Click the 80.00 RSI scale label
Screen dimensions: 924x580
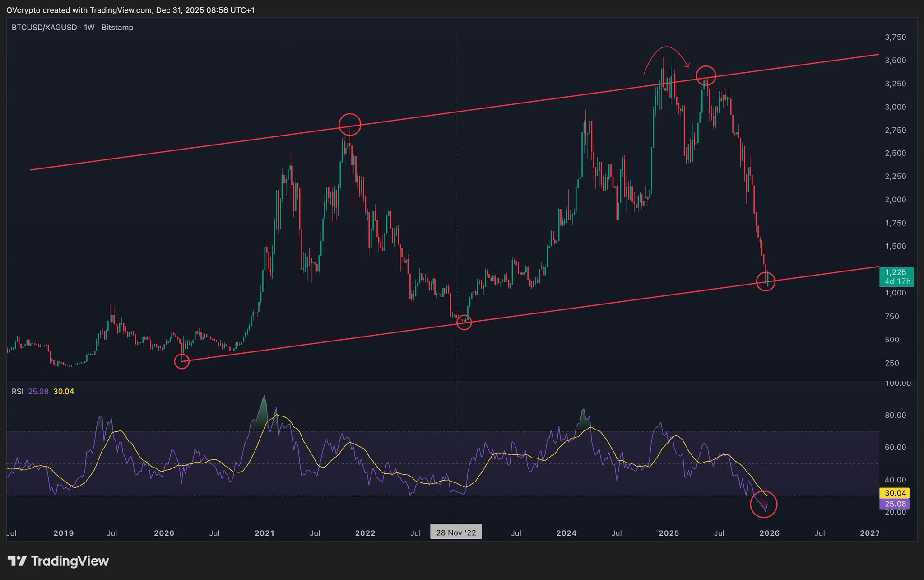pos(895,415)
